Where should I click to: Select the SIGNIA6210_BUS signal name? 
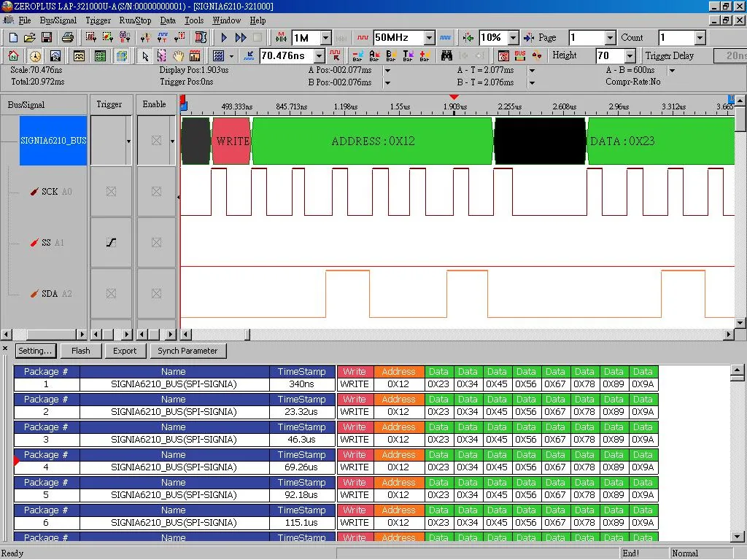(53, 141)
